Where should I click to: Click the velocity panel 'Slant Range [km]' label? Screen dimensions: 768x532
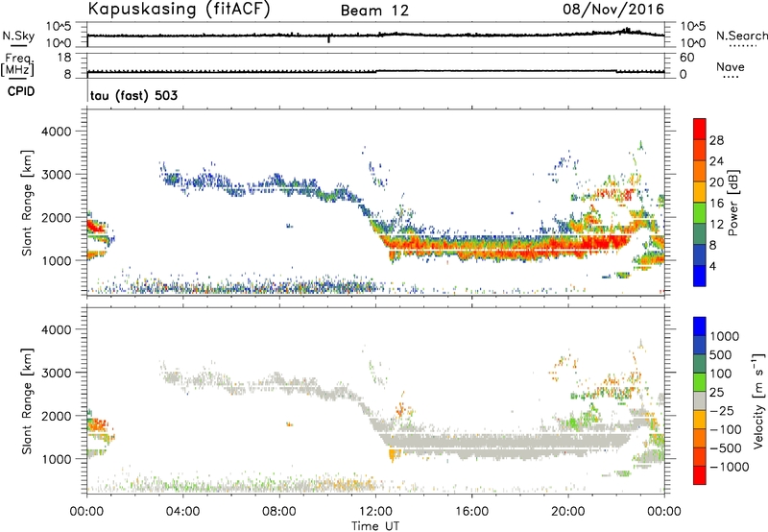pyautogui.click(x=27, y=400)
